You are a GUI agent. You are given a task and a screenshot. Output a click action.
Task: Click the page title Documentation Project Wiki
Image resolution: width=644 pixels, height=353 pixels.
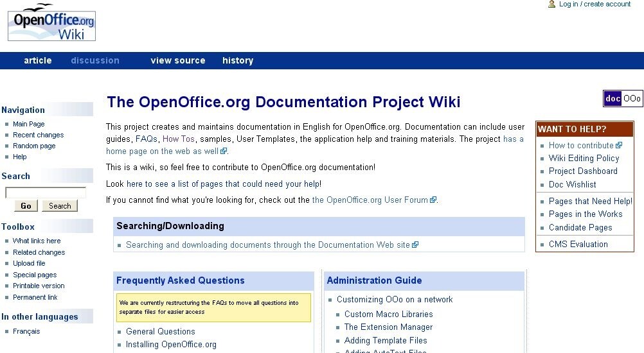point(283,101)
